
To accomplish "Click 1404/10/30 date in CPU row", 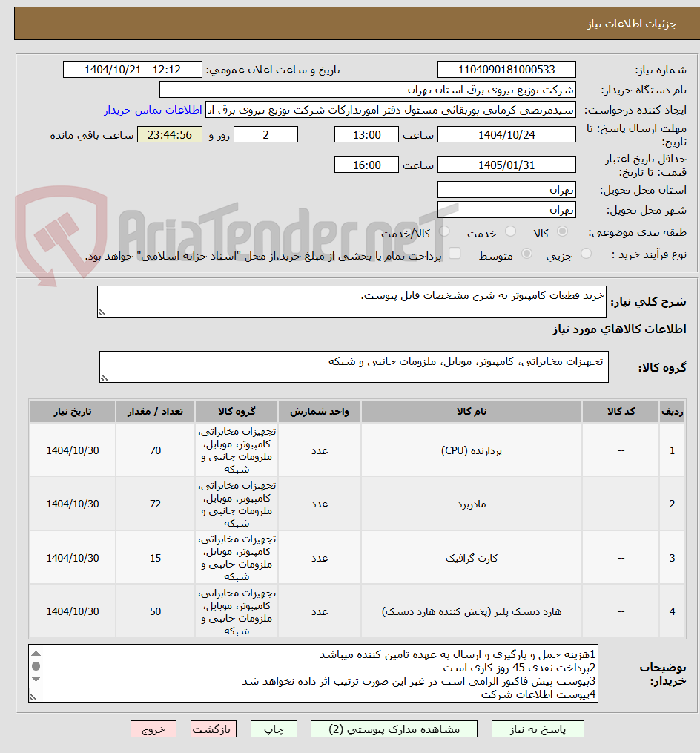I will click(73, 450).
